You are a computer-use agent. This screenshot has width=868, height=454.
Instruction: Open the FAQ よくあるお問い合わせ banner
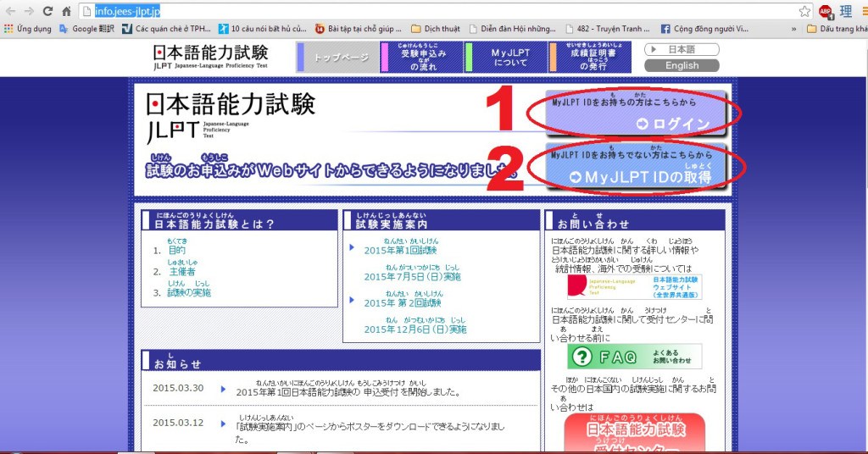634,357
